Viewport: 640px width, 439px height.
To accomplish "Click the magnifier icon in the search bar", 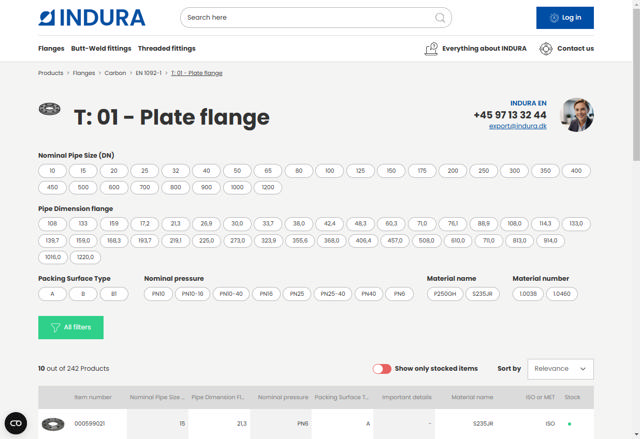I will pyautogui.click(x=440, y=18).
